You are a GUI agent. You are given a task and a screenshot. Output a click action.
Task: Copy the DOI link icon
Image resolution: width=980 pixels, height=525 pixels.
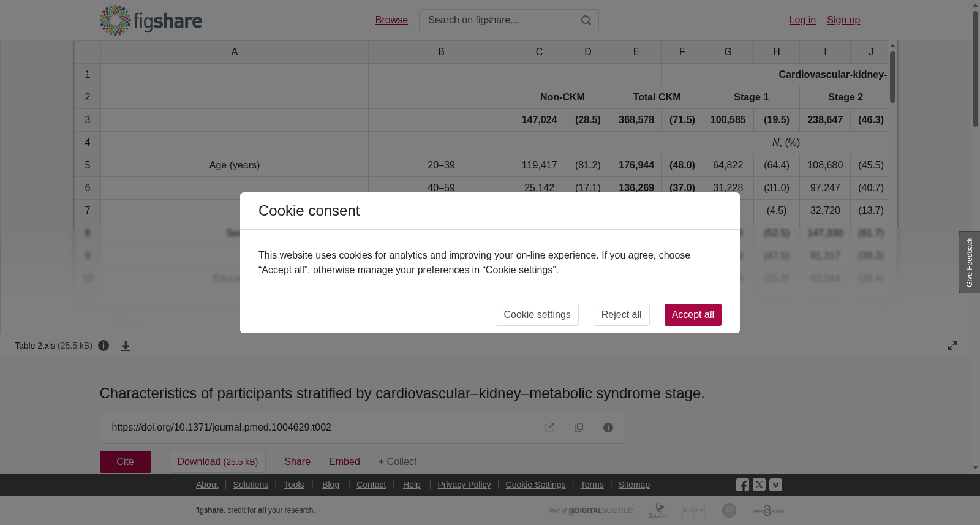point(579,428)
